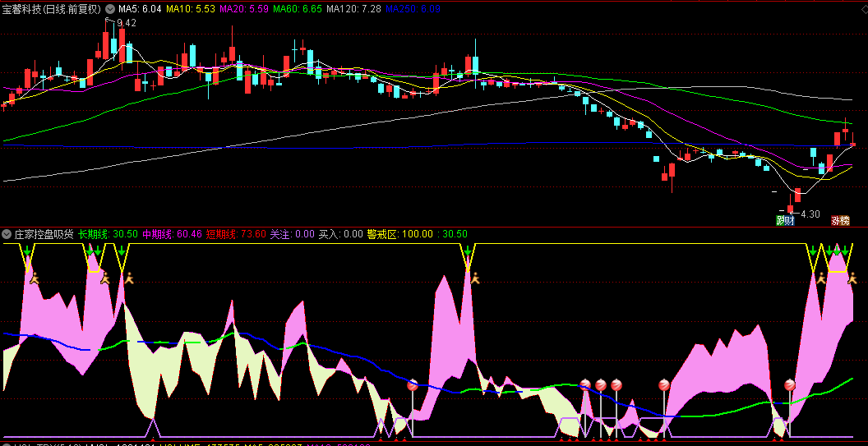The height and width of the screenshot is (446, 868).
Task: Click the rightmost red ball marker
Action: tap(790, 385)
